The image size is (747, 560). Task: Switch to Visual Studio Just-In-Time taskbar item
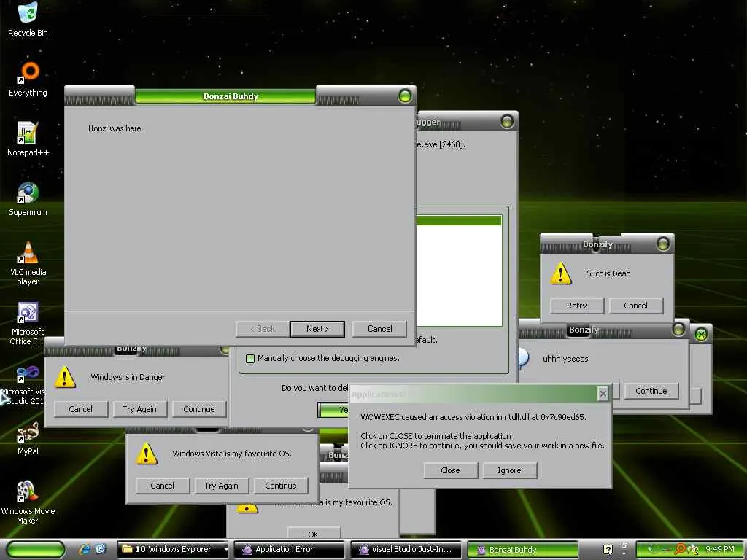tap(406, 549)
